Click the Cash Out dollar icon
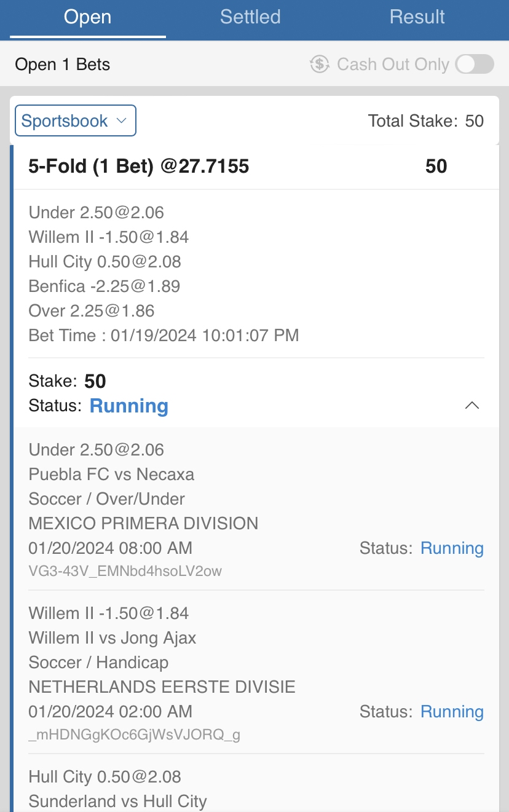The height and width of the screenshot is (812, 509). pos(320,64)
